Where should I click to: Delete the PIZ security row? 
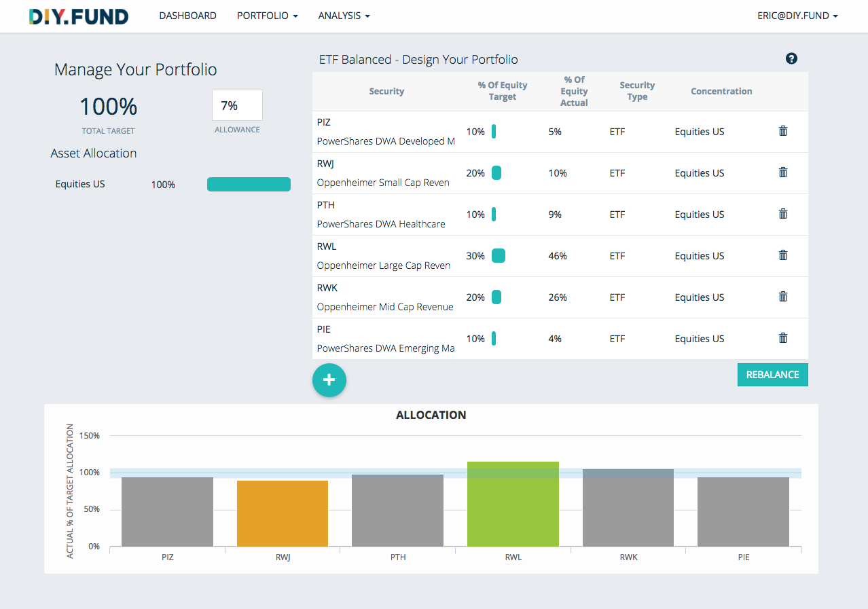pos(782,131)
